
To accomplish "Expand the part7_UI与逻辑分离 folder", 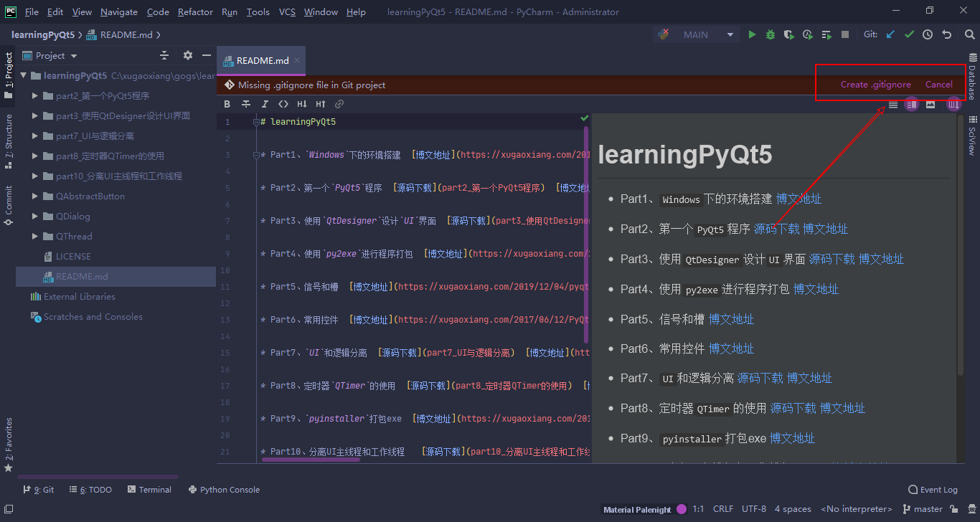I will (x=35, y=136).
